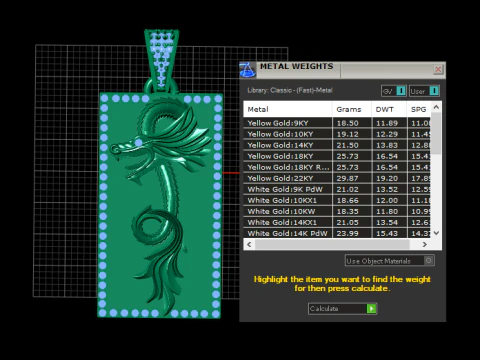Select White Gold:10KW row
The height and width of the screenshot is (360, 480).
point(337,211)
